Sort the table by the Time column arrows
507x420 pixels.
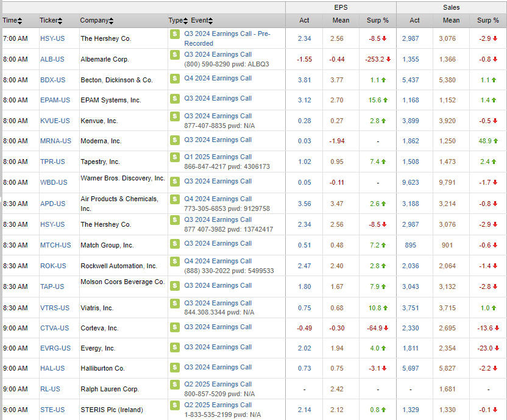coord(20,21)
